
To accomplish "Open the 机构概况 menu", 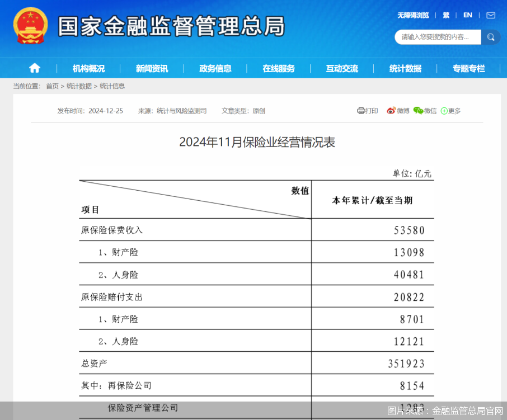I will [x=88, y=68].
